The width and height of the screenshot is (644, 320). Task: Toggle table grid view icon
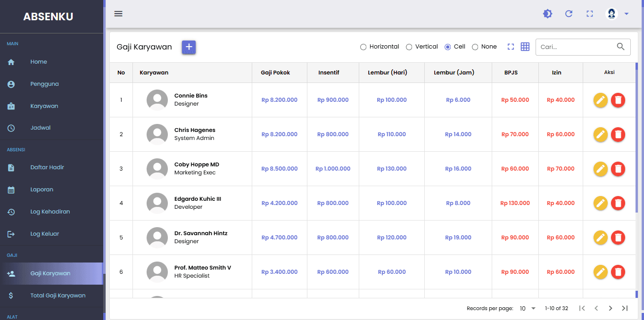tap(525, 47)
